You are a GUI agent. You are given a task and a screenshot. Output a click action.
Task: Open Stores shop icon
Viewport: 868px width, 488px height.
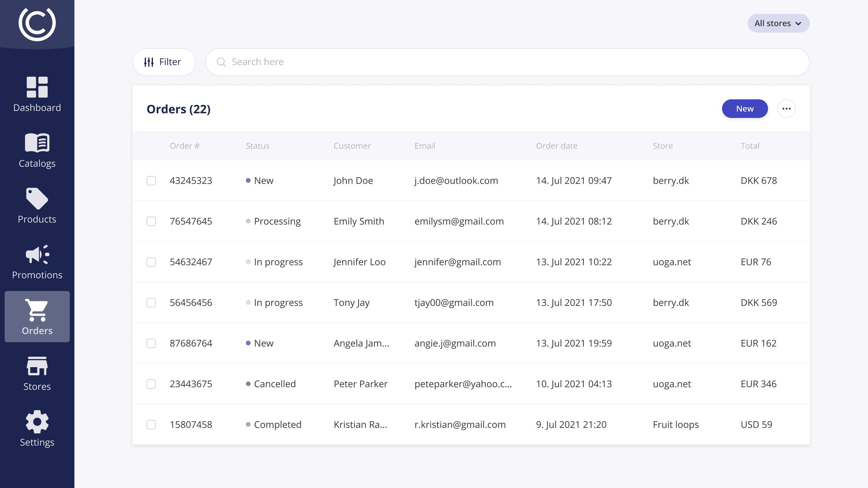tap(37, 366)
